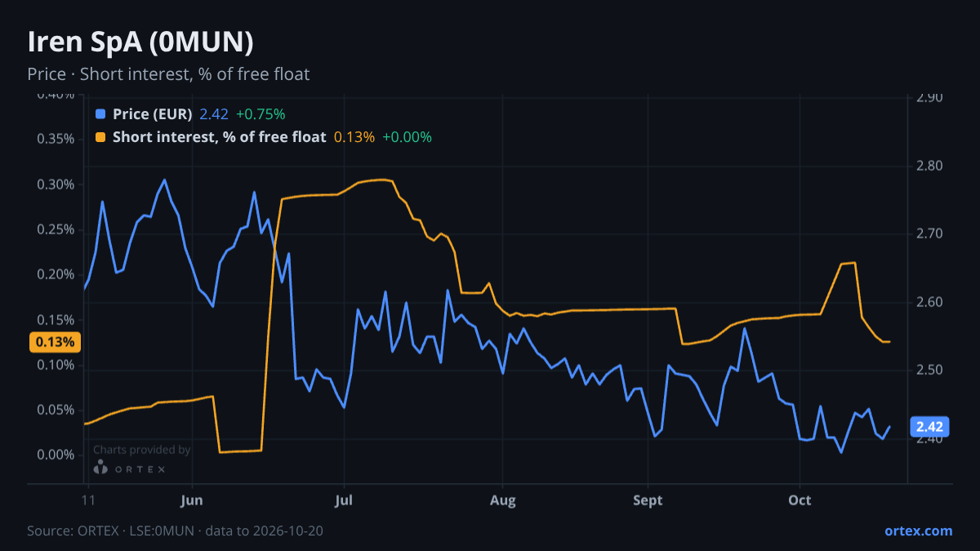Image resolution: width=980 pixels, height=551 pixels.
Task: Click the Oct label on the time axis
Action: coord(800,500)
